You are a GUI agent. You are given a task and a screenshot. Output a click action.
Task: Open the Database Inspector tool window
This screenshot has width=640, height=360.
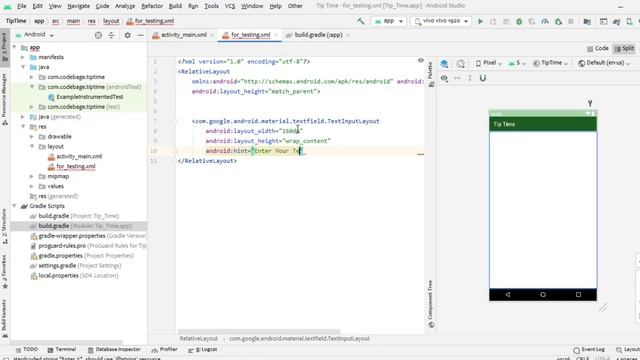[114, 350]
